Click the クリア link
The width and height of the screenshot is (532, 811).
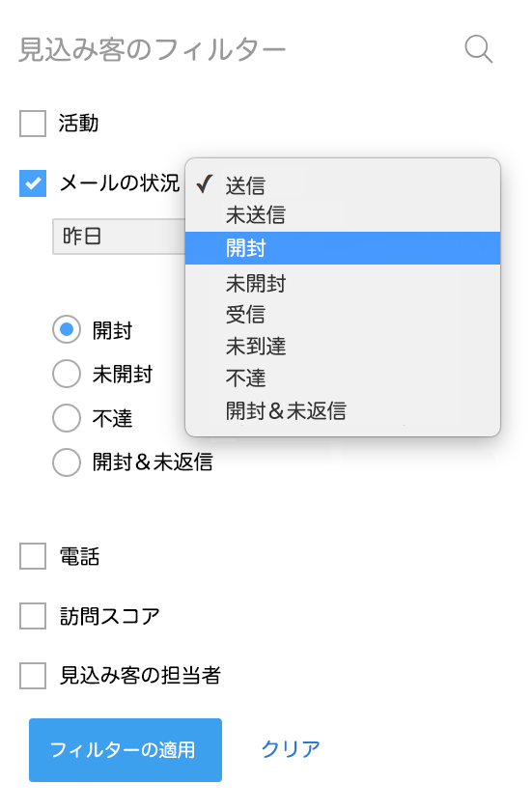[291, 749]
